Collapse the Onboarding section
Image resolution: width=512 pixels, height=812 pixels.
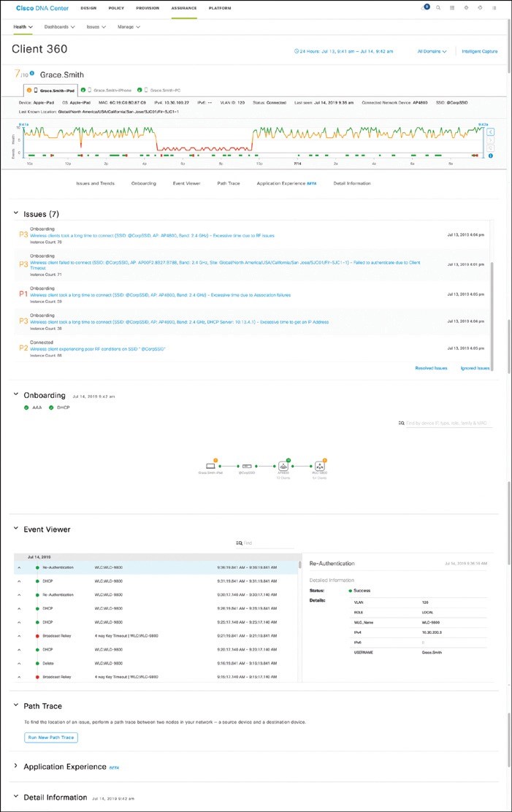click(15, 394)
